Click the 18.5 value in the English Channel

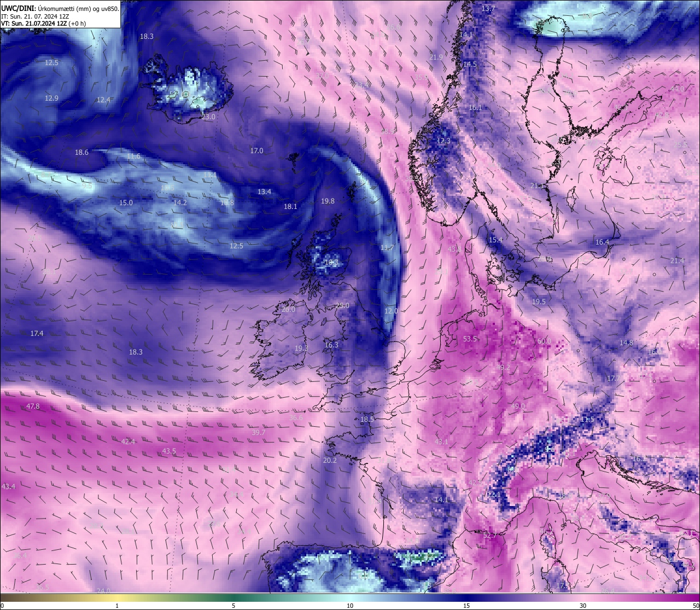tap(367, 420)
